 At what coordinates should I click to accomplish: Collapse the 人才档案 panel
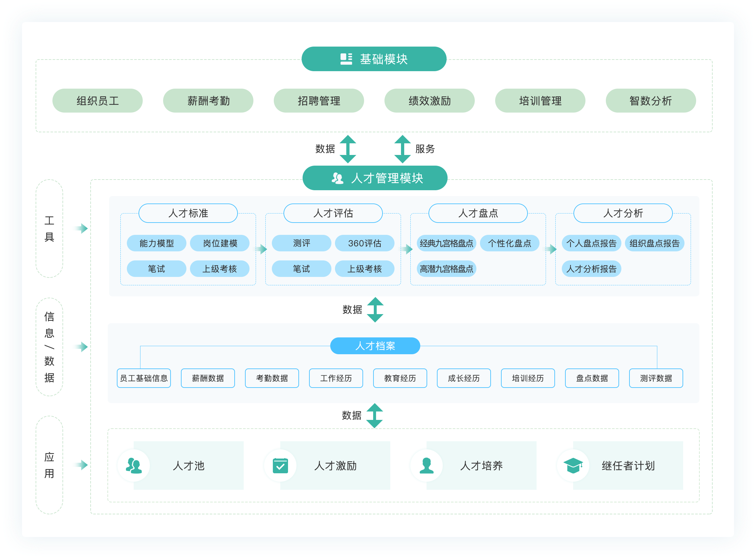tap(375, 346)
